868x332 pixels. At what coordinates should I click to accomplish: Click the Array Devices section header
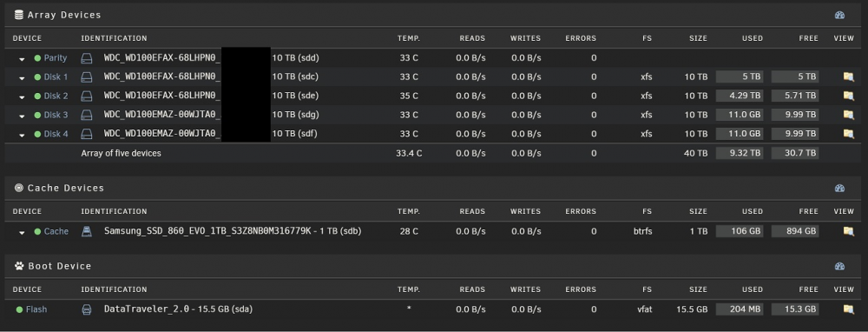point(64,15)
